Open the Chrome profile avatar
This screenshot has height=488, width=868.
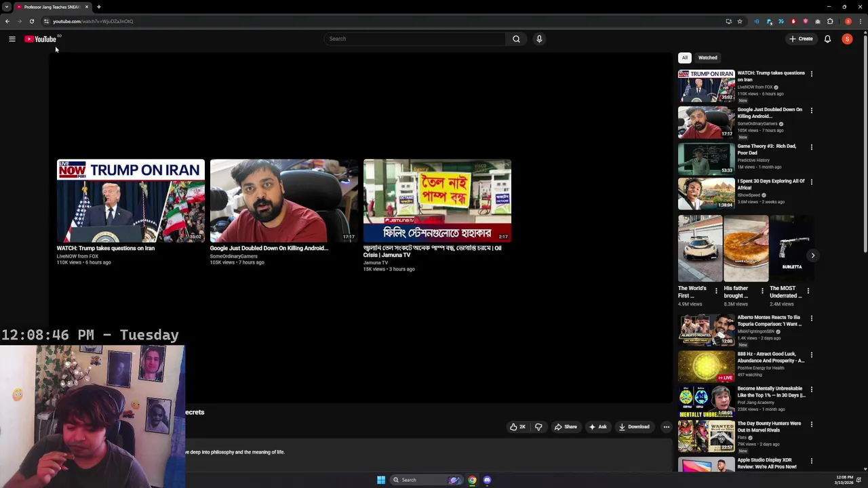[x=848, y=21]
